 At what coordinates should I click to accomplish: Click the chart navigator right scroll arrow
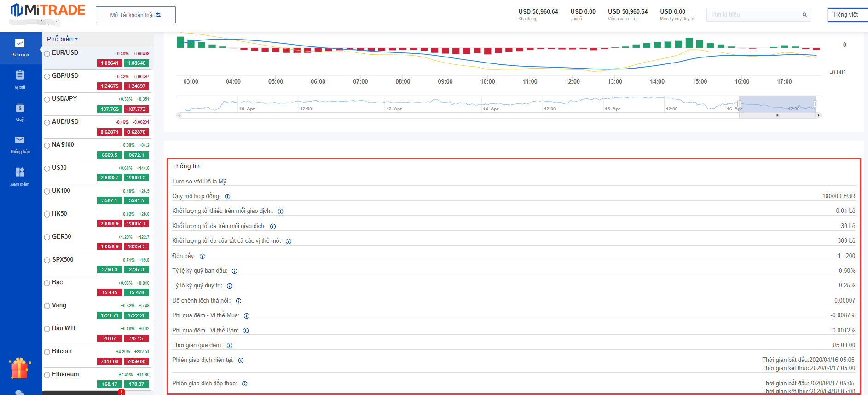tap(819, 115)
